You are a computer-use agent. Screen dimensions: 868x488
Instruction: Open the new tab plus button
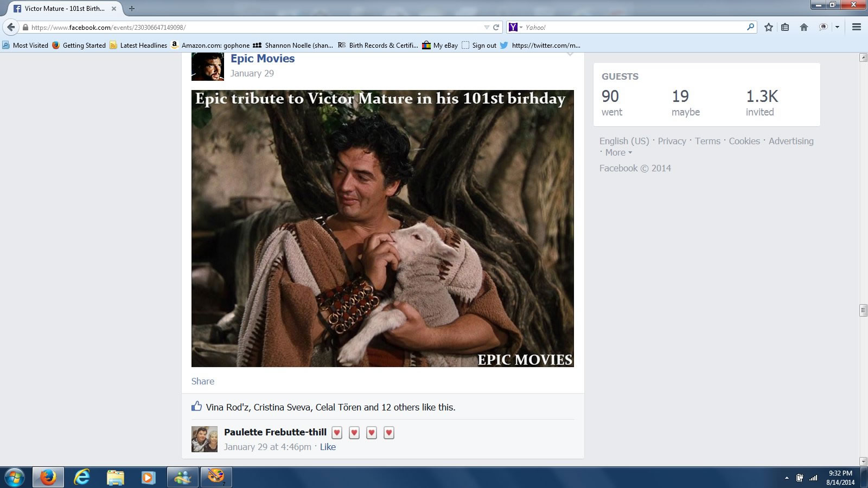pyautogui.click(x=132, y=9)
